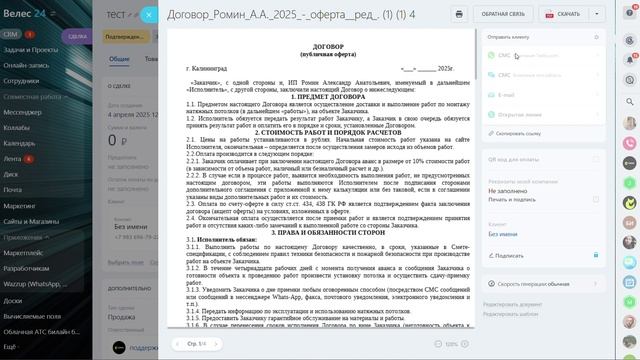Open Маркетинг in the left menu
The image size is (640, 360).
[x=19, y=206]
